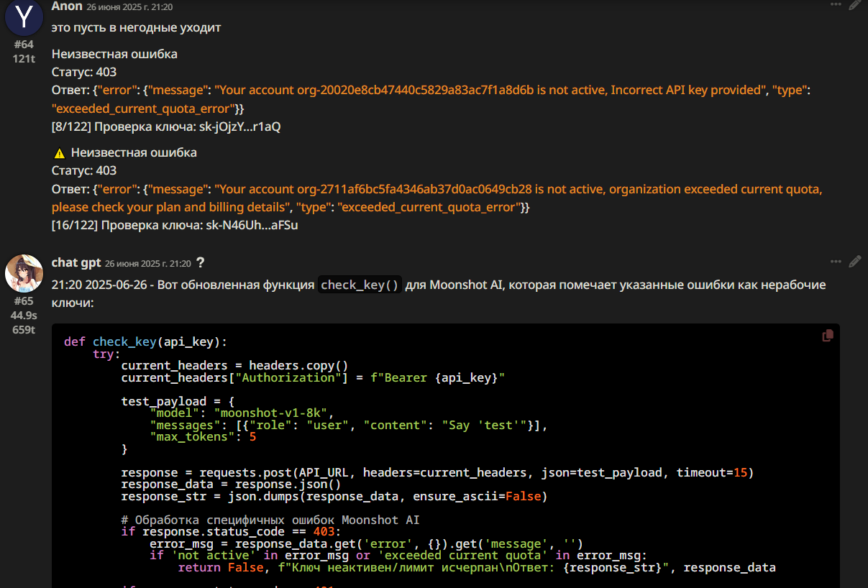This screenshot has height=588, width=868.
Task: Click the 121t token count
Action: [x=24, y=59]
